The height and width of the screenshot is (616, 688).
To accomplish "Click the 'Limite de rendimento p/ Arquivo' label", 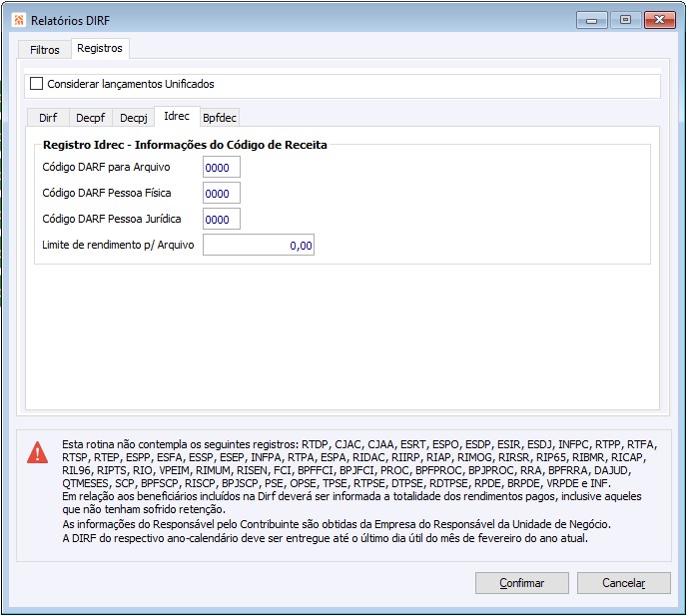I will pyautogui.click(x=118, y=245).
